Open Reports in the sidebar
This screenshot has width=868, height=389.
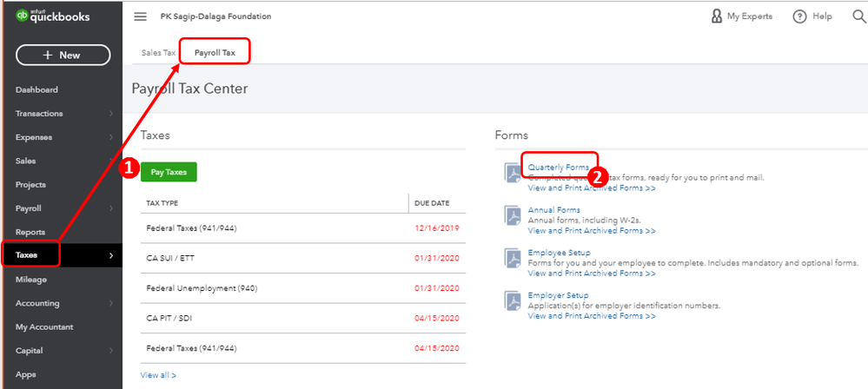pyautogui.click(x=30, y=233)
